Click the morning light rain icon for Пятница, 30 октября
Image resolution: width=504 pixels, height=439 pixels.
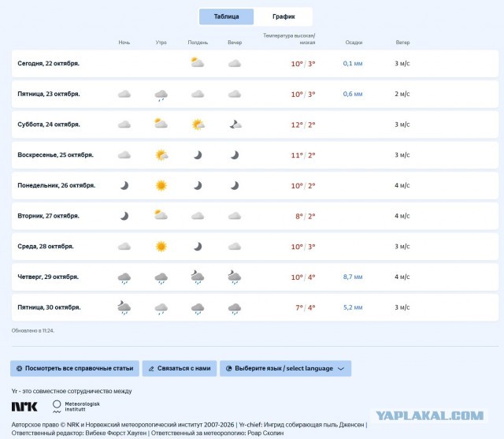161,309
